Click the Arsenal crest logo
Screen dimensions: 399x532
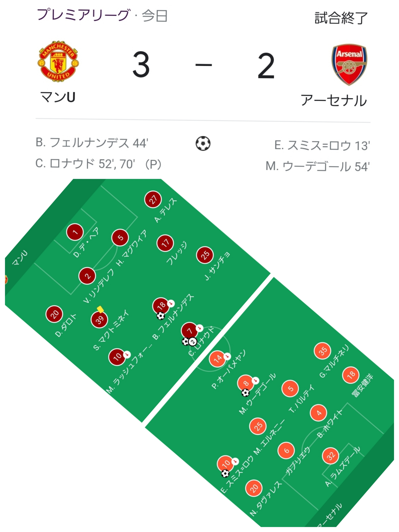point(350,64)
